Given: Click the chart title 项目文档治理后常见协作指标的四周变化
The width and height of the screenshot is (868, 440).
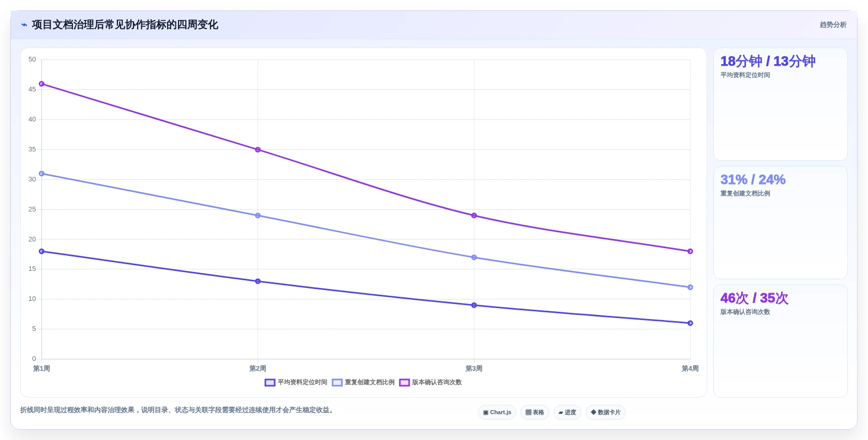Looking at the screenshot, I should pyautogui.click(x=125, y=25).
